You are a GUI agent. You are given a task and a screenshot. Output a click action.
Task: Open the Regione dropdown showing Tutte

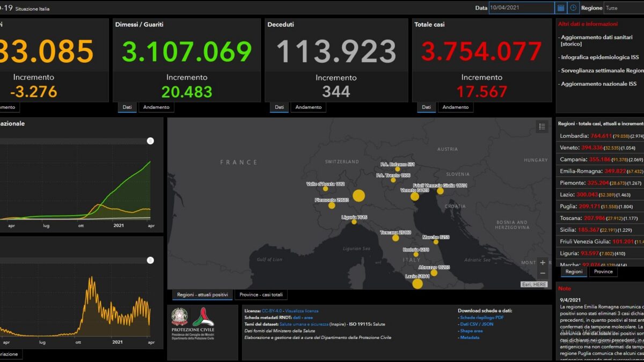click(x=624, y=8)
